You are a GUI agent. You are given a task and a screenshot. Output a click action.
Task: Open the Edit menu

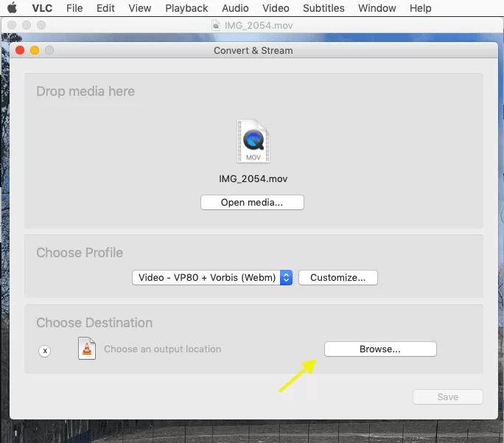[x=105, y=8]
